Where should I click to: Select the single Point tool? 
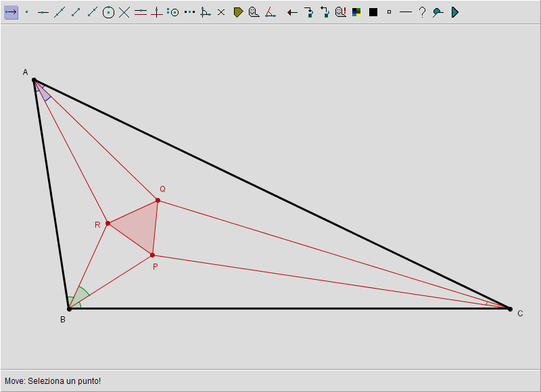tap(27, 12)
